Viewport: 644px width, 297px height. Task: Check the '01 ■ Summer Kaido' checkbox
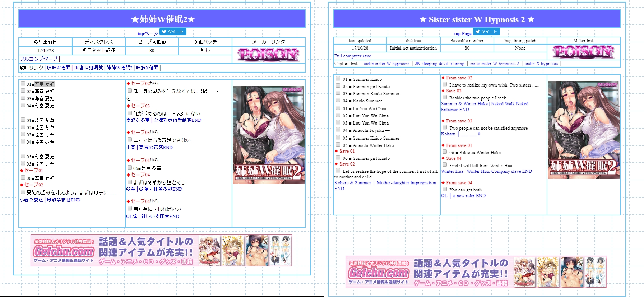338,78
